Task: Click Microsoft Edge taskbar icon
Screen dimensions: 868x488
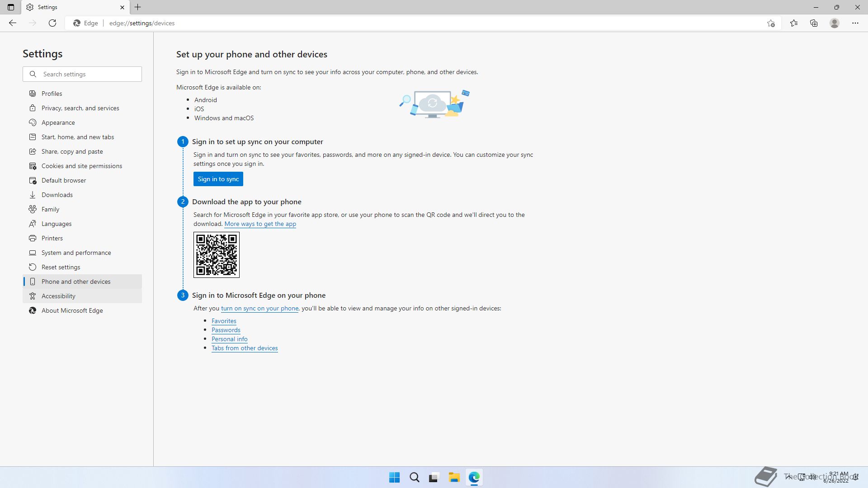Action: 474,477
